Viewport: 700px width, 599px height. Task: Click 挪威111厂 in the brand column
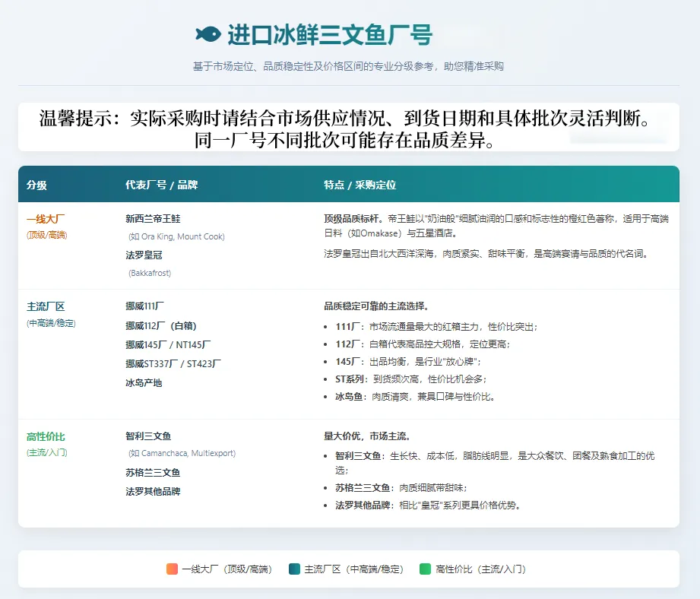pos(144,306)
